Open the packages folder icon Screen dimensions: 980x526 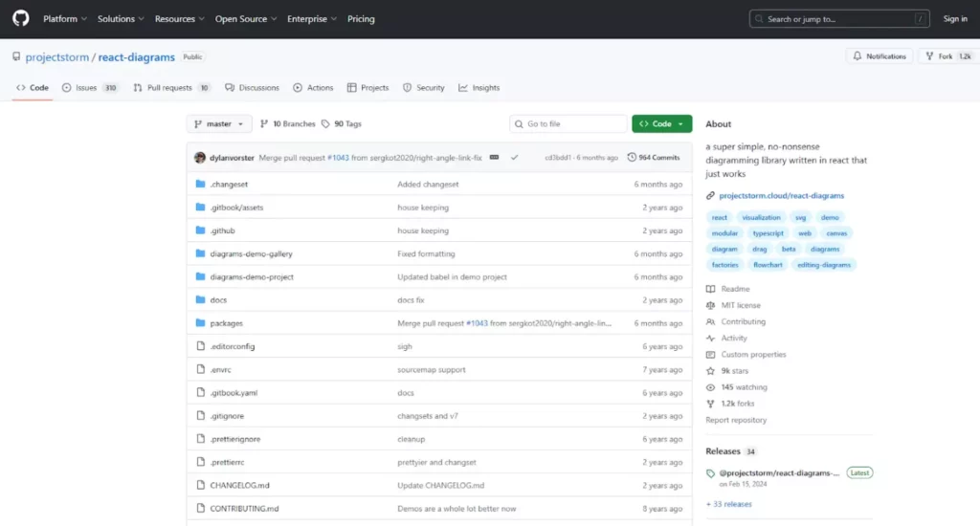coord(200,323)
